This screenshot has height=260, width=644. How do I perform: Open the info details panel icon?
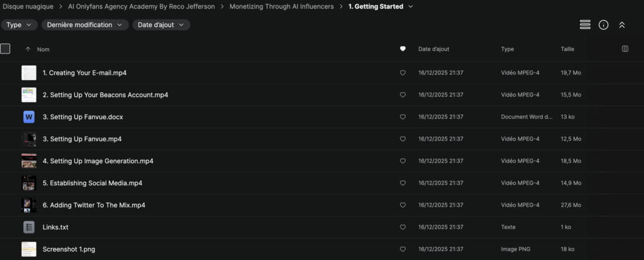603,25
